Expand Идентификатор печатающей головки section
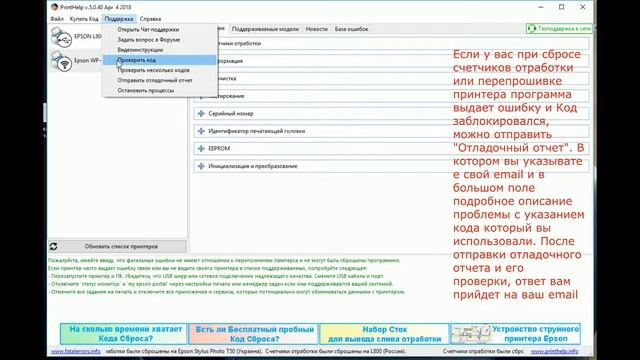The height and width of the screenshot is (360, 640). click(x=201, y=131)
